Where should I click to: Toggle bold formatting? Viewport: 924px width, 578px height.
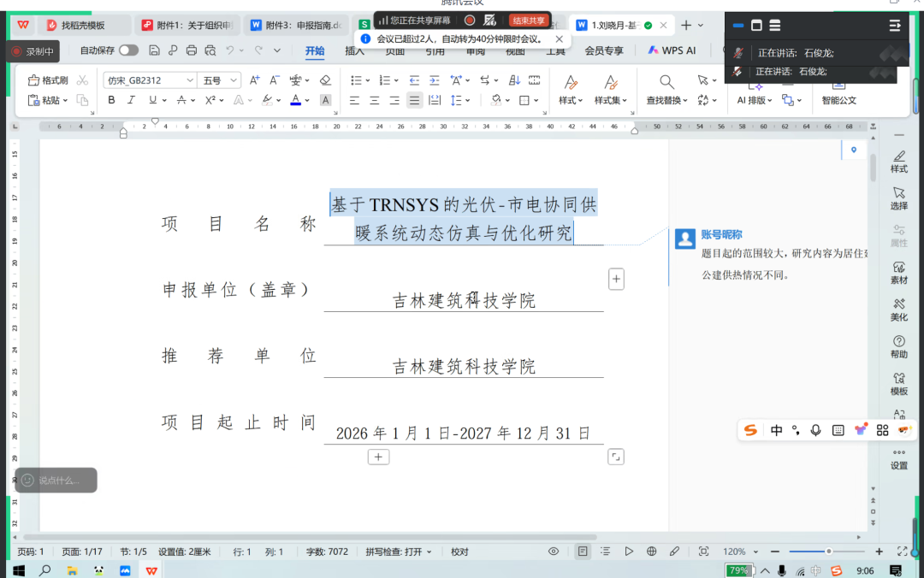coord(112,100)
